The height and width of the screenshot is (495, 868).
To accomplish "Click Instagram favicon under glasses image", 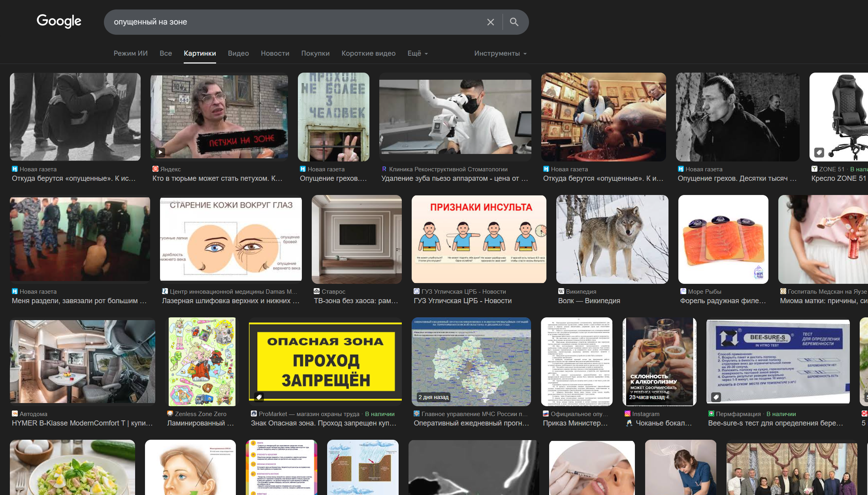I will pyautogui.click(x=627, y=414).
